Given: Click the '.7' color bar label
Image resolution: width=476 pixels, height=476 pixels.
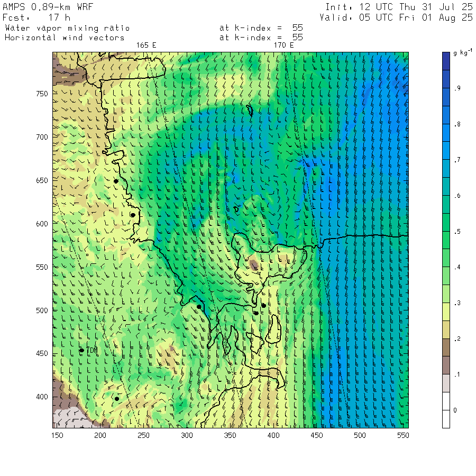Looking at the screenshot, I should [x=457, y=160].
